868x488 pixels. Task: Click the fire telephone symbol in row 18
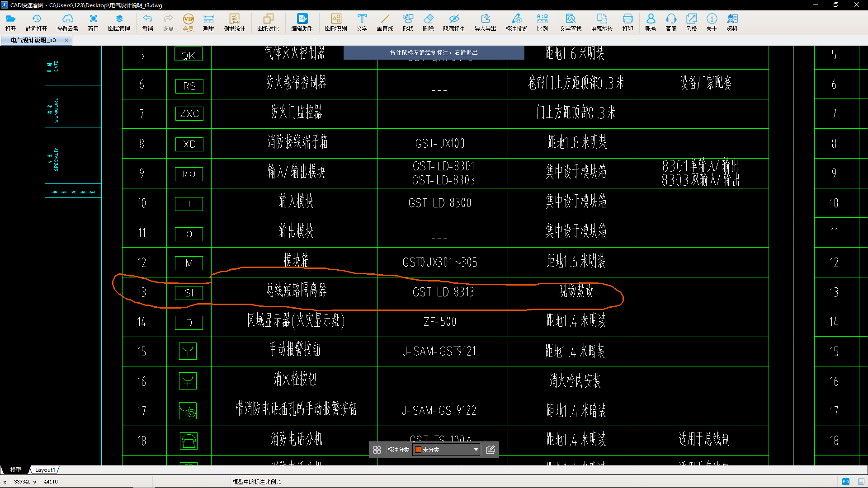(189, 441)
